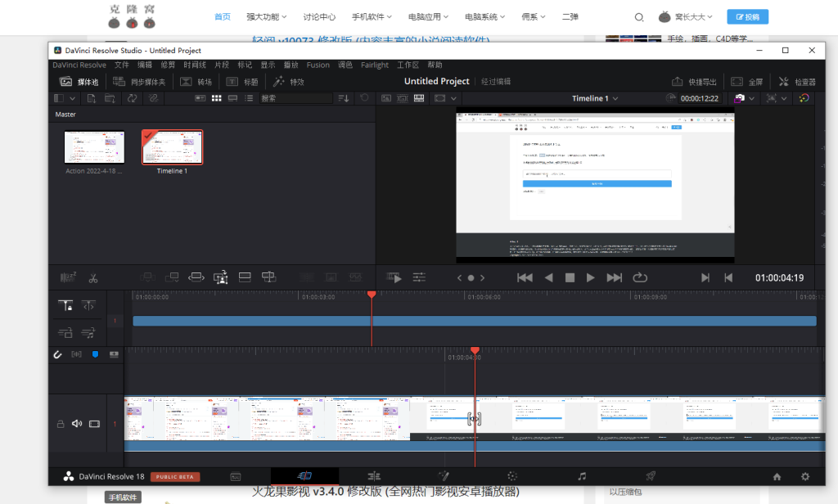Open the camera resolution dropdown arrow
838x504 pixels.
click(x=751, y=98)
